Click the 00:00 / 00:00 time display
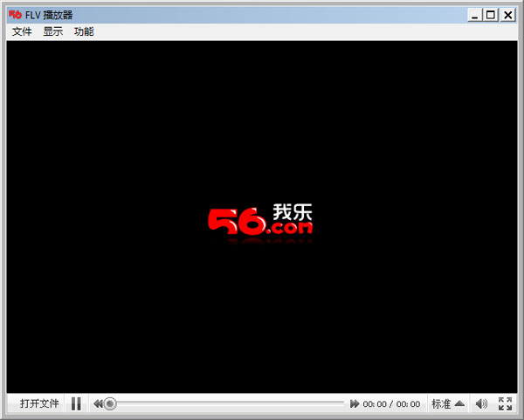 [391, 404]
